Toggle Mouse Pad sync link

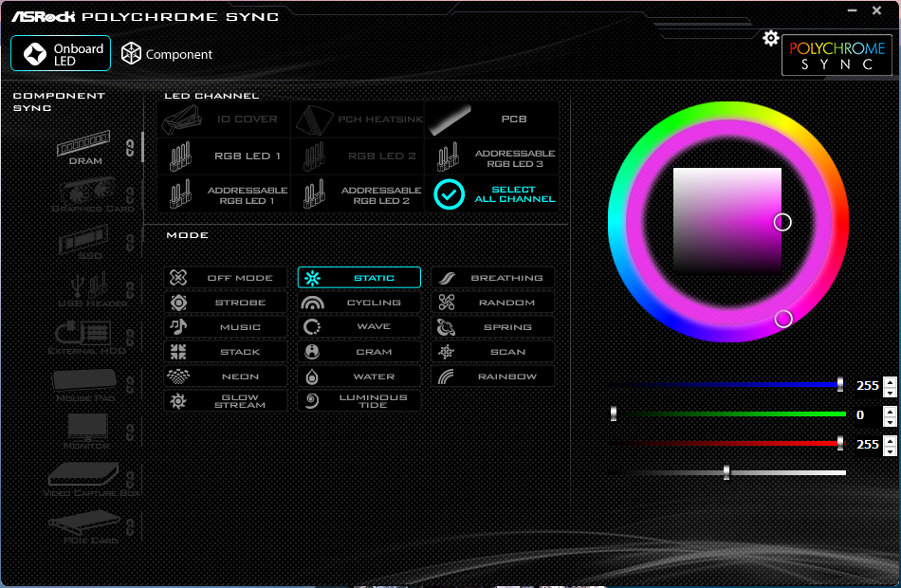(131, 384)
